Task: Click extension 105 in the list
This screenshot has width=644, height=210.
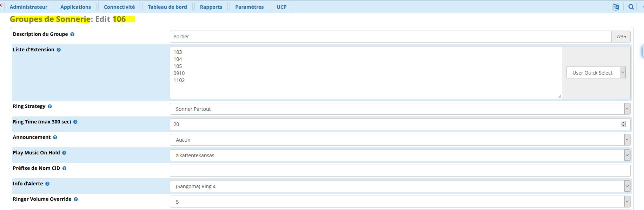Action: [x=178, y=66]
